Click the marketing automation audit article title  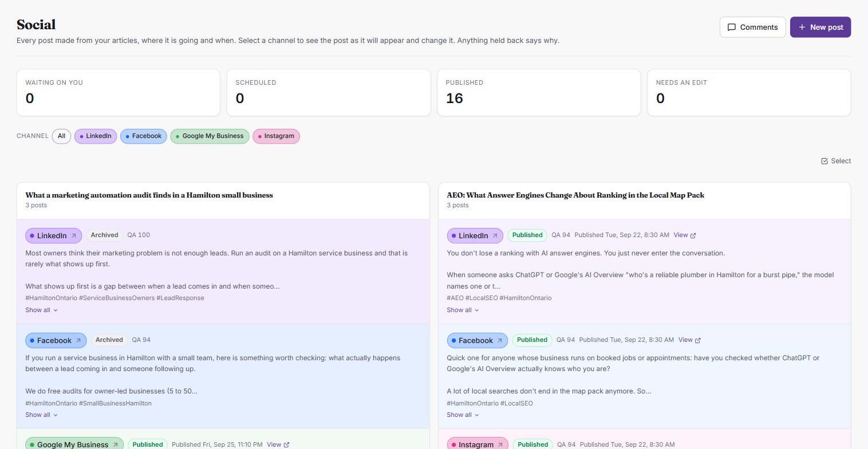click(x=149, y=195)
